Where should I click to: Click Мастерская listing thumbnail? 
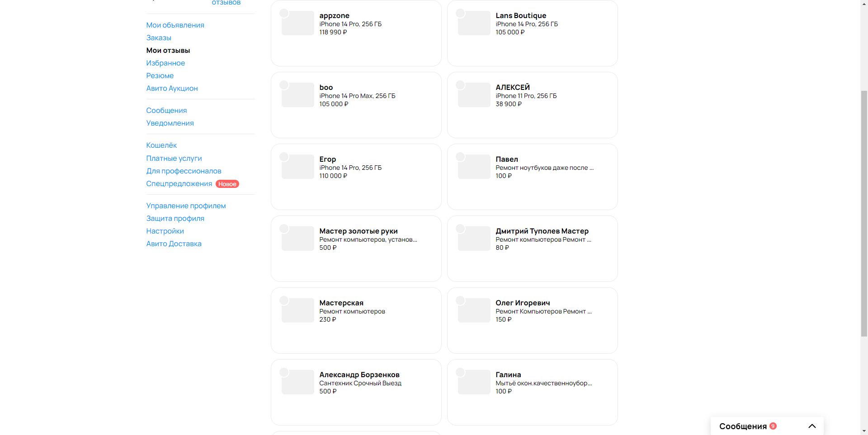tap(298, 310)
